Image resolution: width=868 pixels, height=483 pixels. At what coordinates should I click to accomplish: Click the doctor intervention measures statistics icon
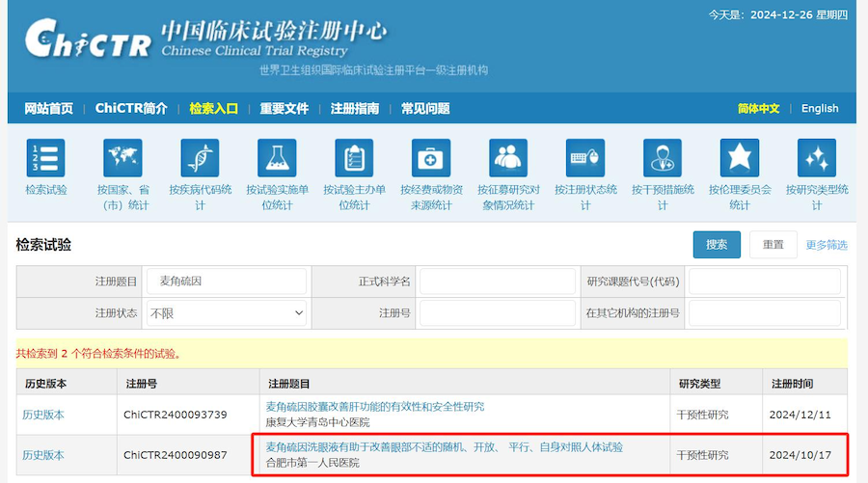click(663, 158)
